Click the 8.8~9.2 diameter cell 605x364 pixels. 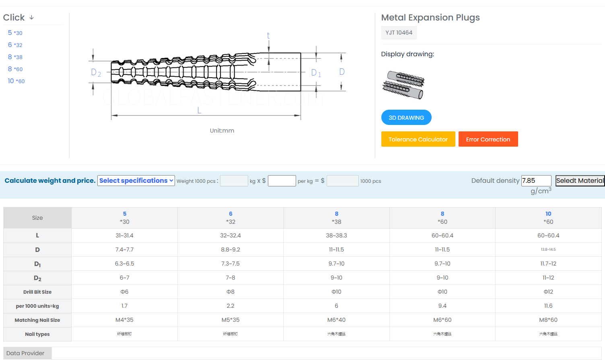(x=230, y=249)
